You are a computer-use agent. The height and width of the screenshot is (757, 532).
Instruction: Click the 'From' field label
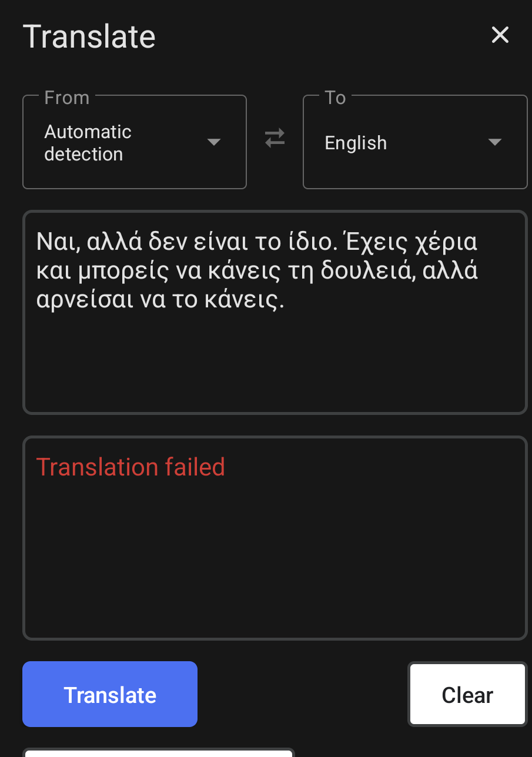(66, 98)
